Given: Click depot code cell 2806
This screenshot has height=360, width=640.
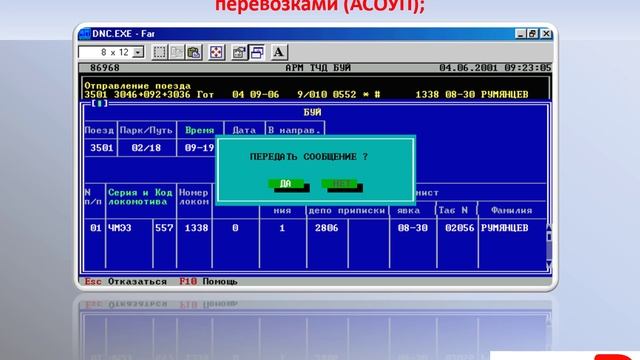Looking at the screenshot, I should 327,228.
